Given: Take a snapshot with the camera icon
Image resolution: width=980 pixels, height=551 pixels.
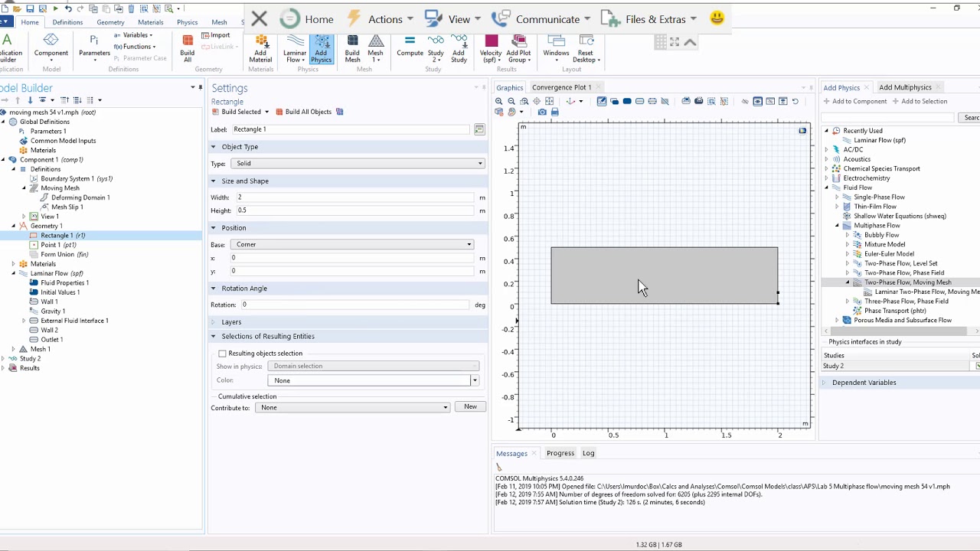Looking at the screenshot, I should pyautogui.click(x=542, y=112).
